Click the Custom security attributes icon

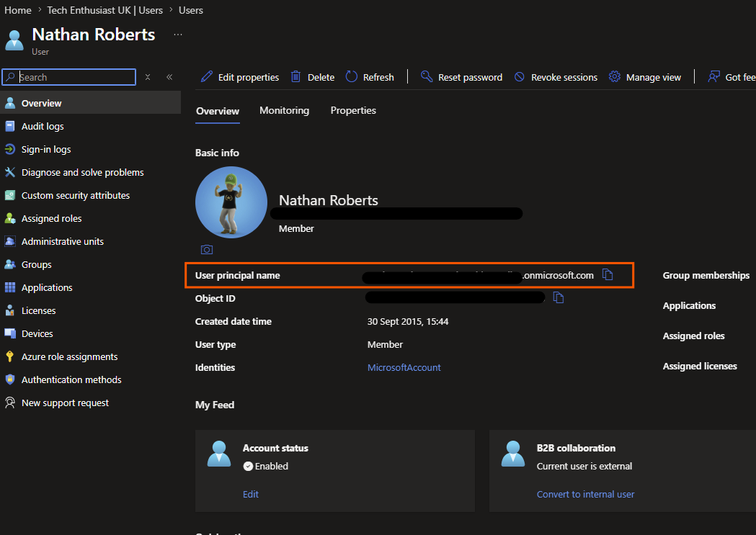[x=9, y=196]
